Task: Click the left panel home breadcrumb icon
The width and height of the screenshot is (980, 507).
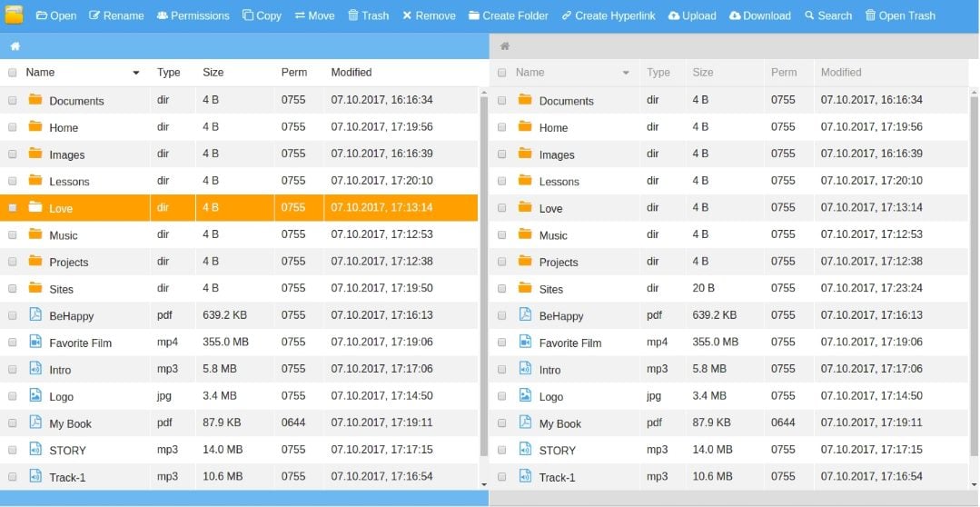Action: 15,46
